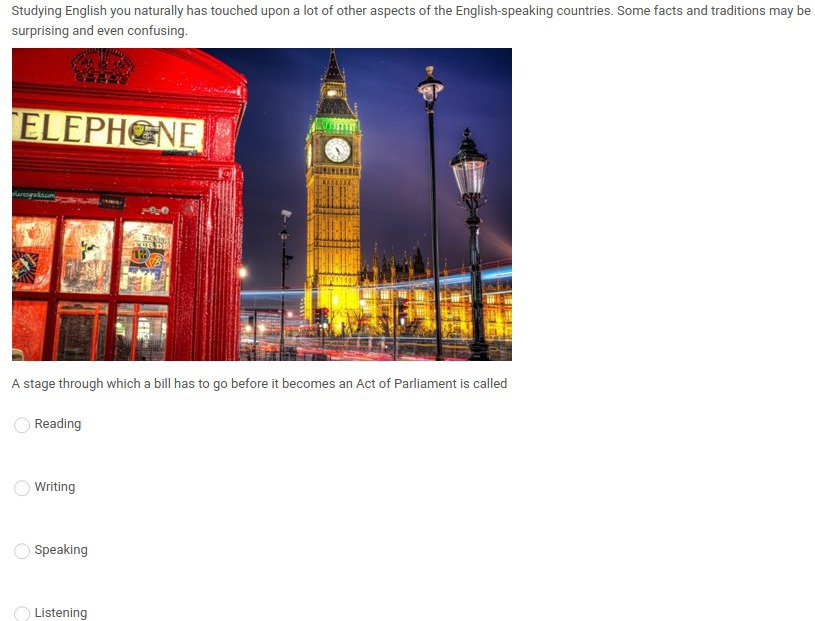The image size is (815, 621).
Task: Click the TELEPHONE sign in the photo
Action: (x=108, y=130)
